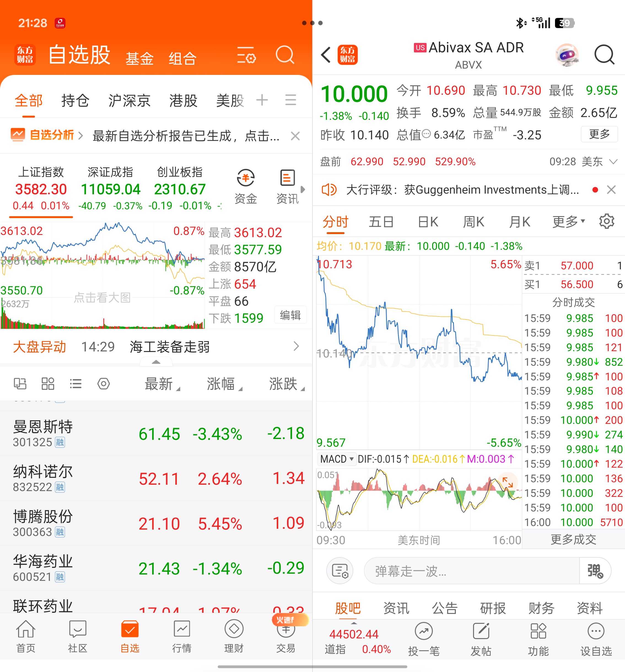Screen dimensions: 625x672
Task: Tap 更多 for more quote details
Action: tap(599, 134)
